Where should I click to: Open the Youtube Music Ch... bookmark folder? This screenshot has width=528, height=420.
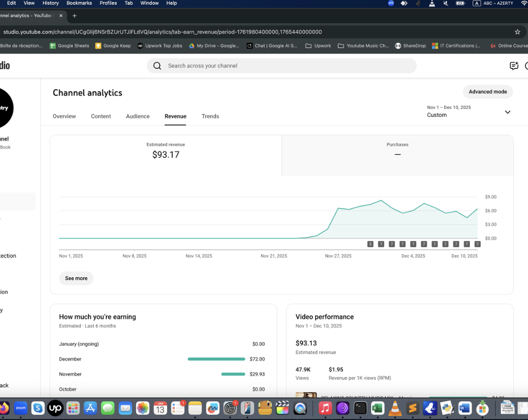coord(363,46)
